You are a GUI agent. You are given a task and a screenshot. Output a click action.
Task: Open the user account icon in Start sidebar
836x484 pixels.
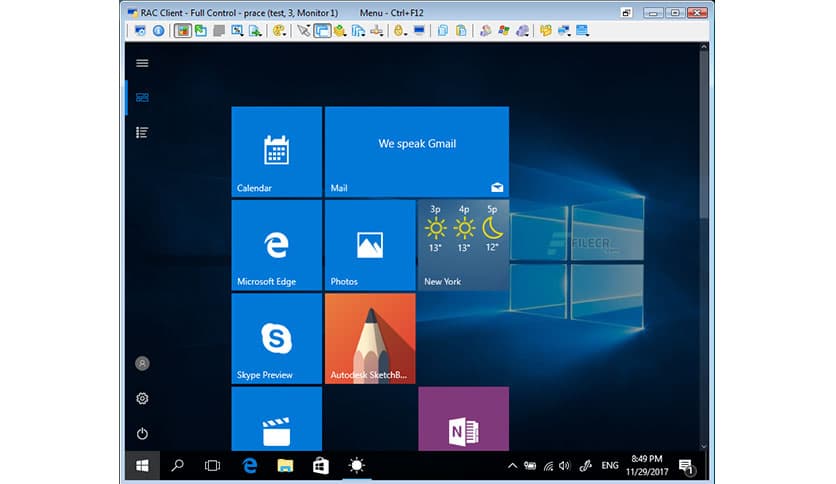(x=142, y=364)
